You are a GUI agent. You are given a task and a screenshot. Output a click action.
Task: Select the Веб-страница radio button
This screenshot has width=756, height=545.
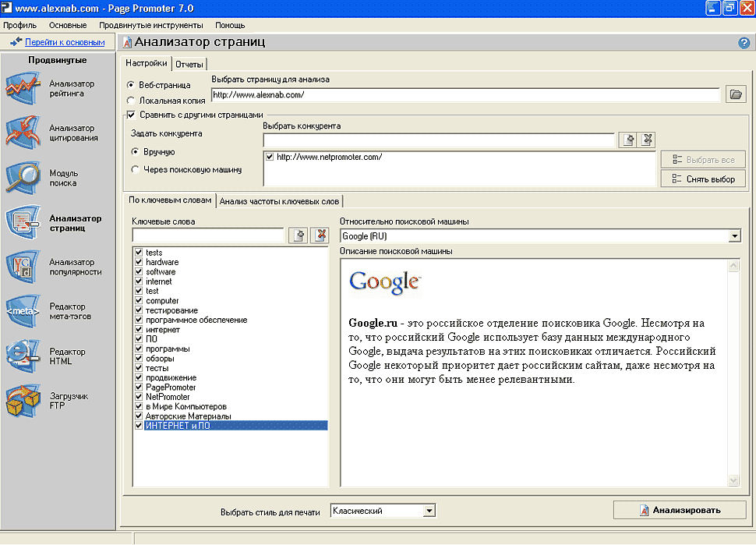131,85
